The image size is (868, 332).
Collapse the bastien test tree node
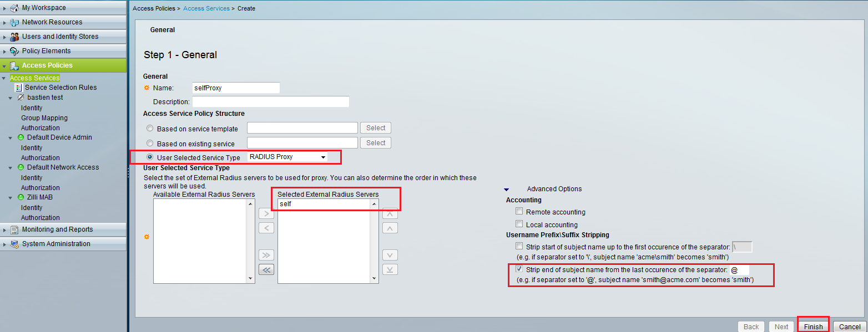[x=10, y=98]
